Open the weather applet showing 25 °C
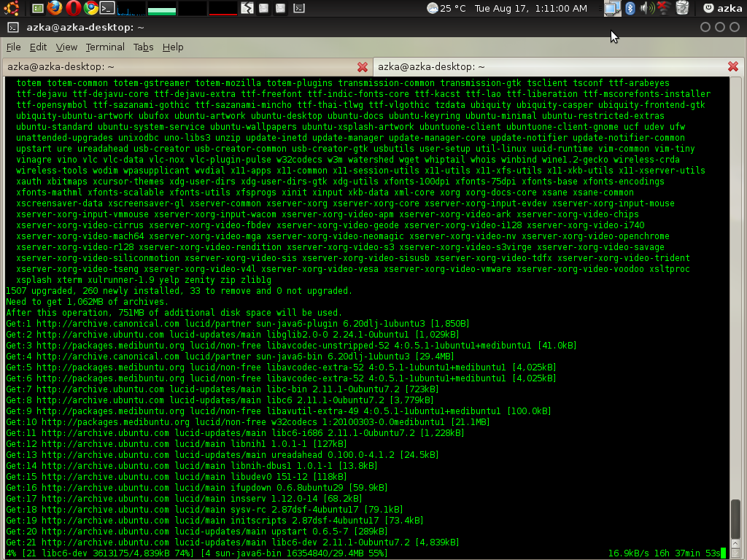The image size is (747, 560). (x=446, y=8)
